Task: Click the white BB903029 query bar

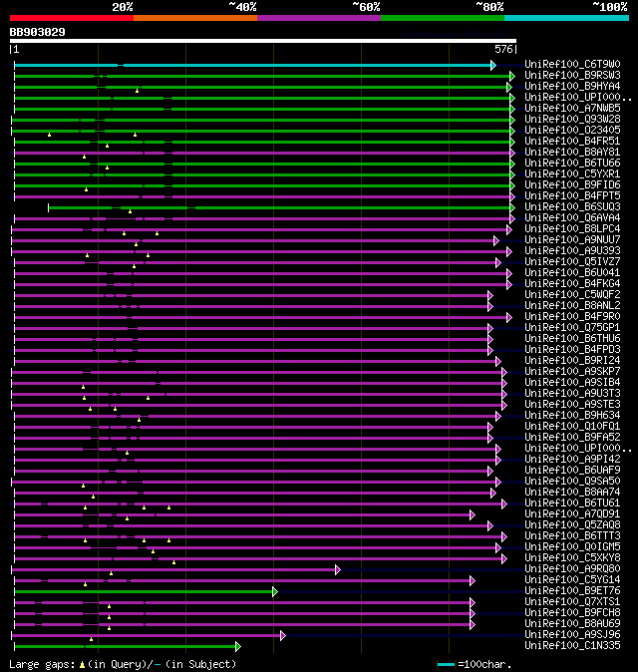Action: (263, 41)
